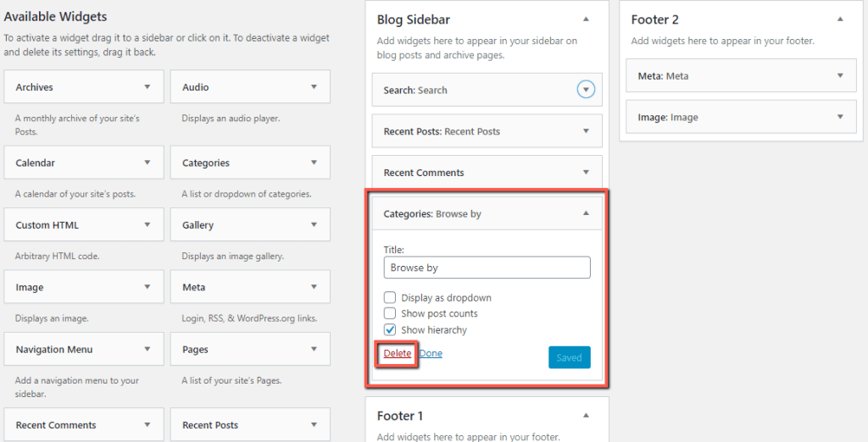Uncheck Show hierarchy checkbox
This screenshot has height=442, width=868.
tap(390, 329)
